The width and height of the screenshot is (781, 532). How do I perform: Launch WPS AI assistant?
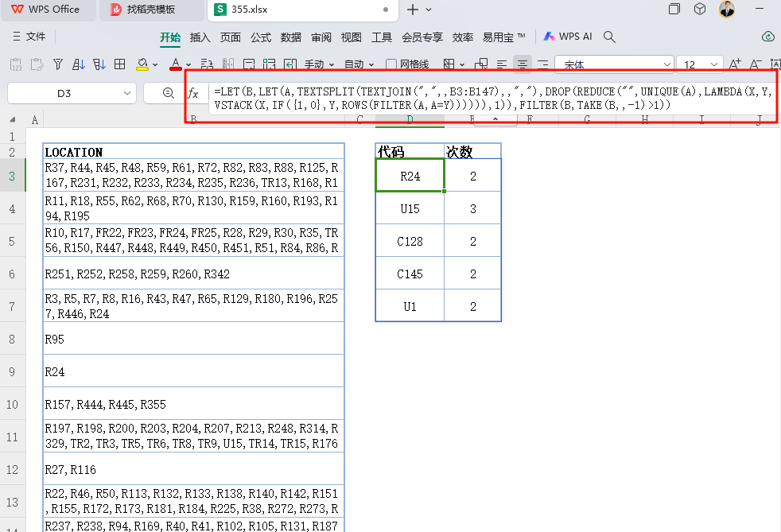[x=568, y=37]
